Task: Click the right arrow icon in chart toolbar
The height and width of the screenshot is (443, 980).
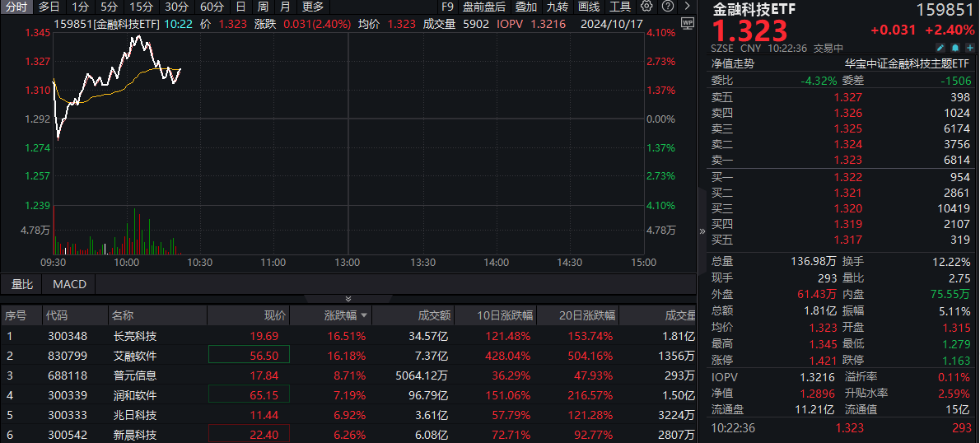Action: (x=688, y=7)
